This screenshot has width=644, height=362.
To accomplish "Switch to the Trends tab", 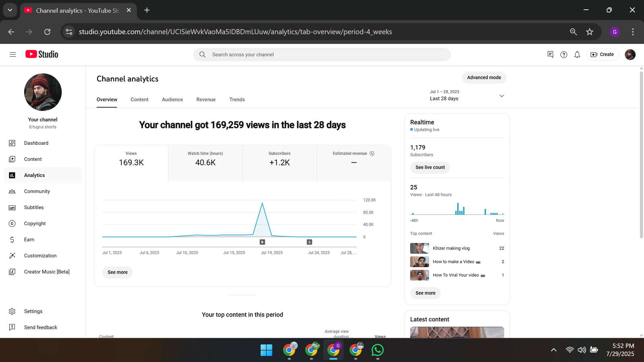I will pyautogui.click(x=237, y=99).
